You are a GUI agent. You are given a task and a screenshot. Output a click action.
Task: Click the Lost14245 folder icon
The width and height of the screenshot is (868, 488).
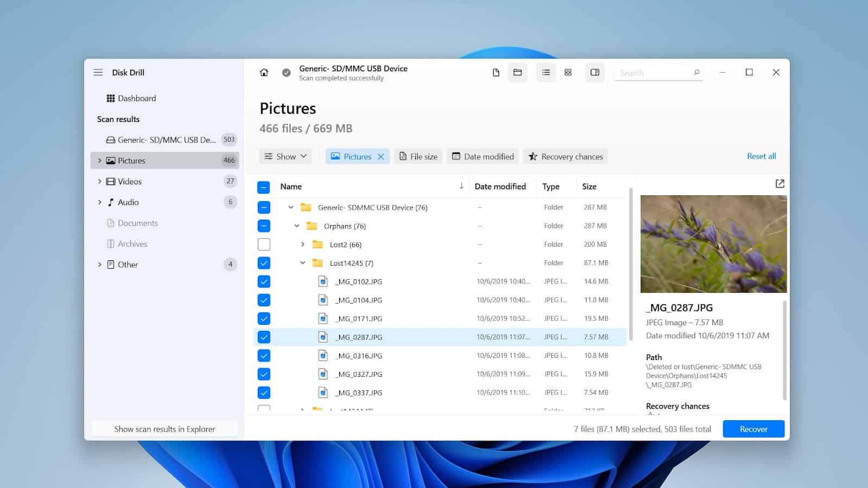(317, 263)
